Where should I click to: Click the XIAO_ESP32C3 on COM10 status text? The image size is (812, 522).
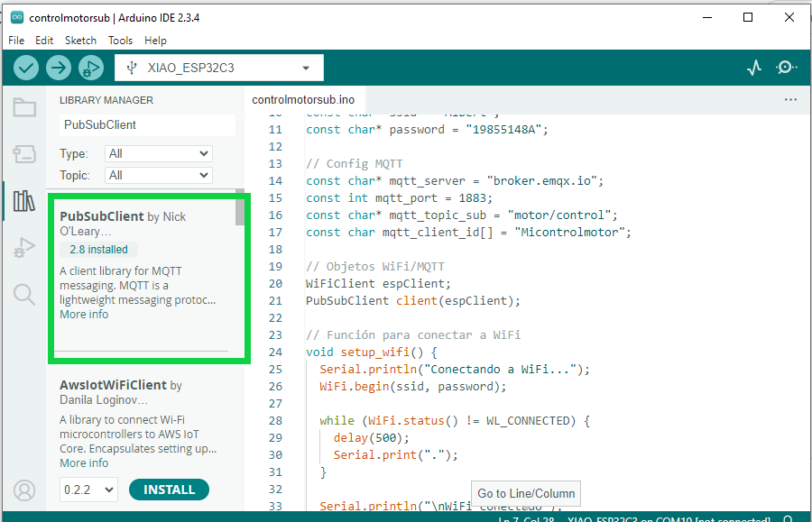tap(669, 518)
